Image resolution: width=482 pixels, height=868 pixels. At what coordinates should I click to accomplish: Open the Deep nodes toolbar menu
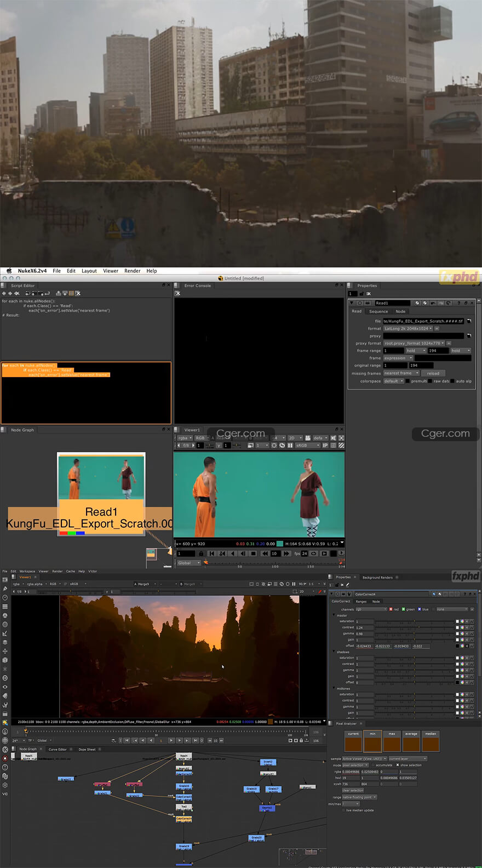pyautogui.click(x=5, y=678)
